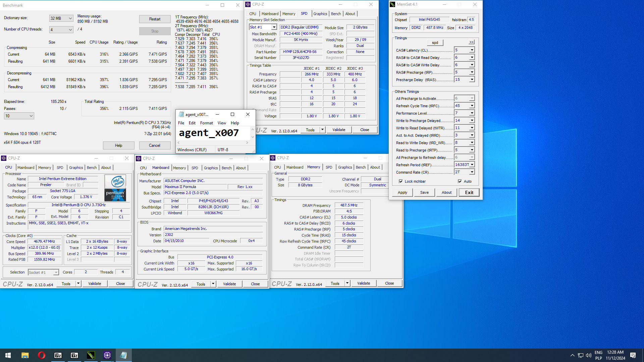Click Cancel button in Benchmark

click(x=155, y=145)
